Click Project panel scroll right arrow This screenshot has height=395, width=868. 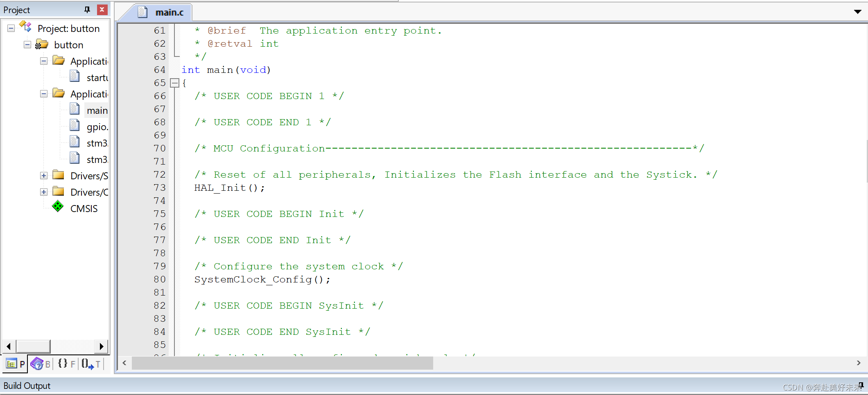(x=102, y=346)
